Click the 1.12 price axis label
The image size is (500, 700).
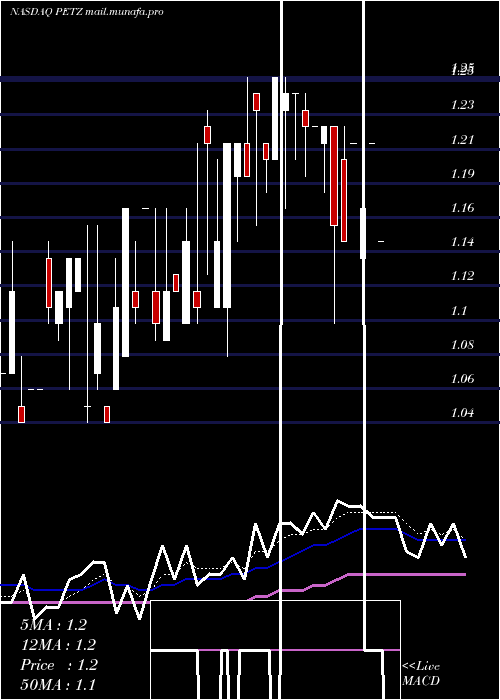[462, 276]
